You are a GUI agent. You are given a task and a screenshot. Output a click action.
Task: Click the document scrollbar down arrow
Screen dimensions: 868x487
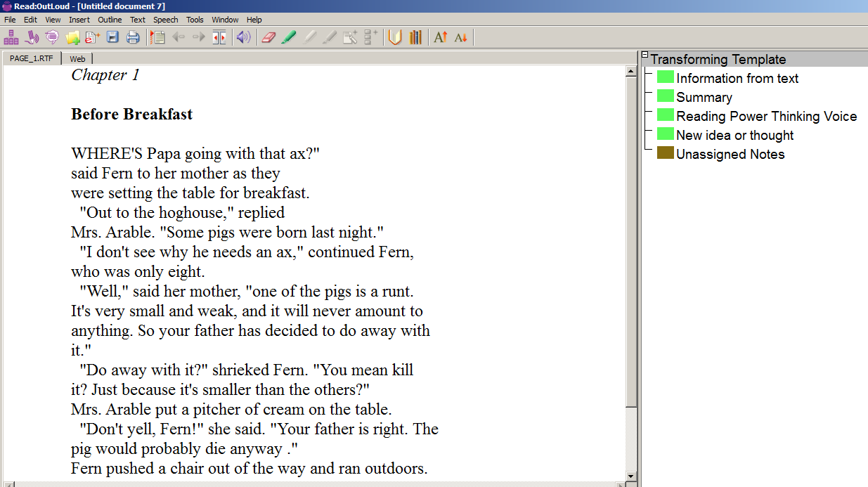pyautogui.click(x=631, y=476)
